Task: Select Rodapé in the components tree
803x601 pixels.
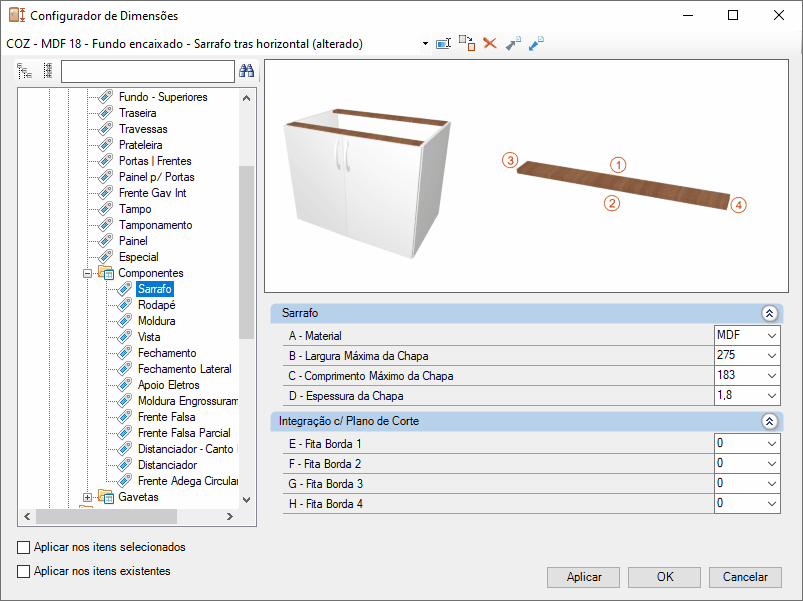Action: (x=157, y=305)
